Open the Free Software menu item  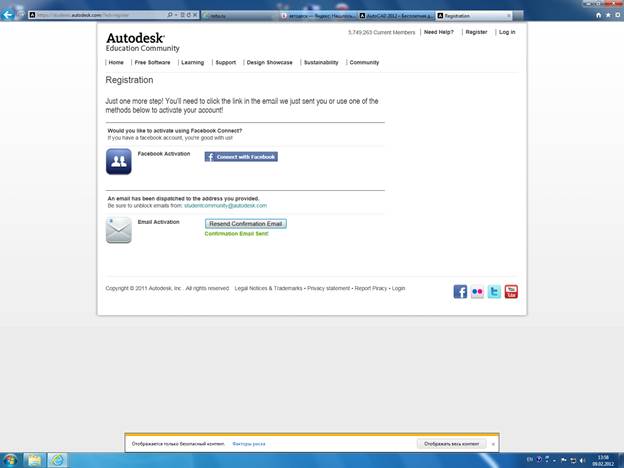click(152, 62)
